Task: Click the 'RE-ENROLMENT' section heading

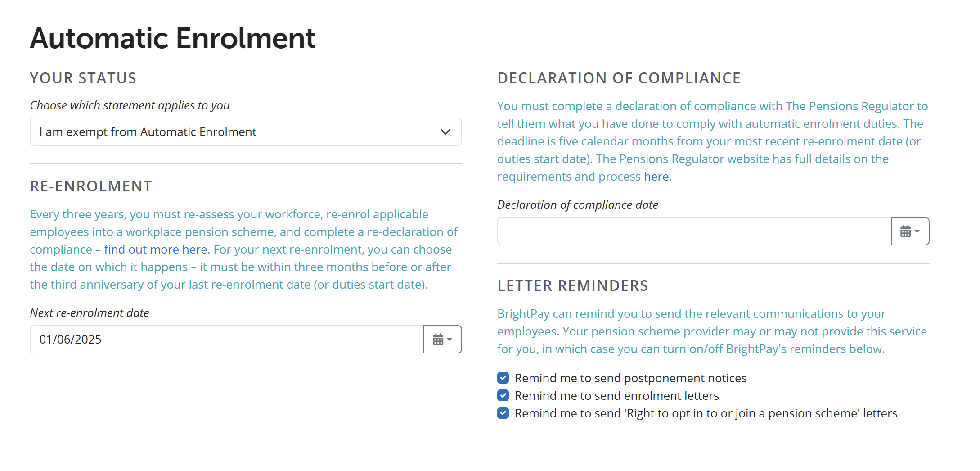Action: click(91, 186)
